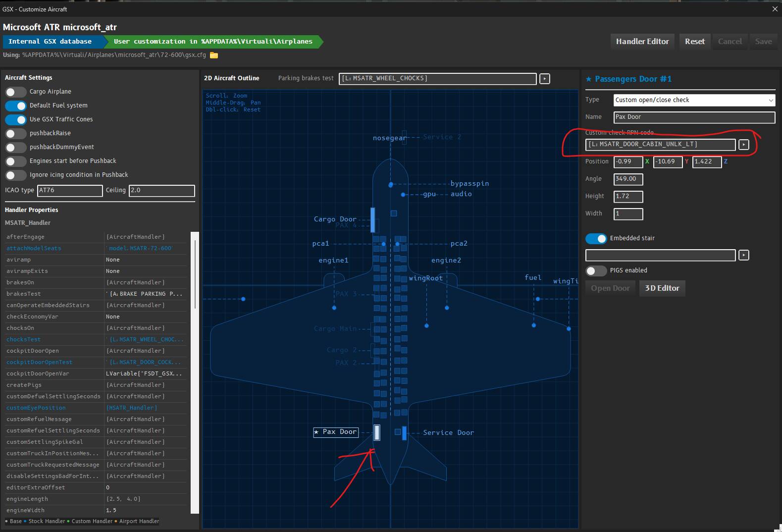Close the GSX Customize Aircraft window

[775, 9]
